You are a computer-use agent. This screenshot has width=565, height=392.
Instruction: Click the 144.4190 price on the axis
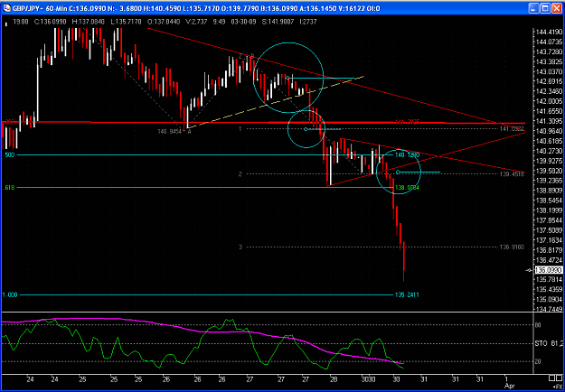[x=549, y=32]
